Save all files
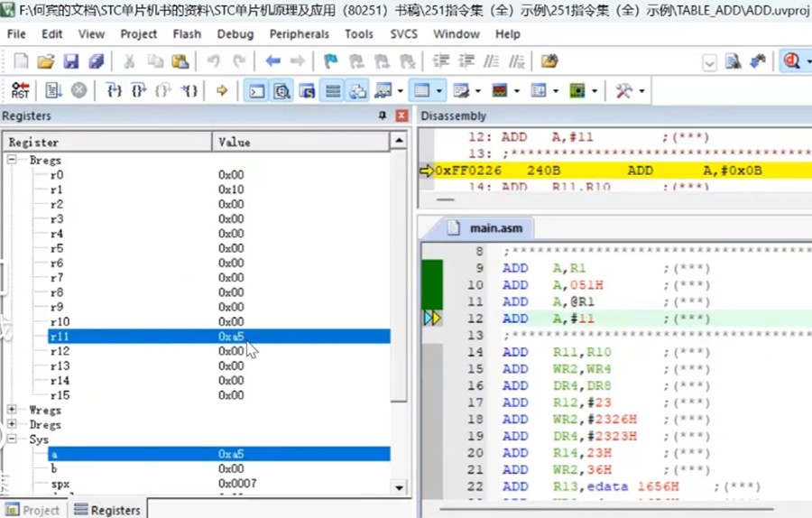 (x=97, y=61)
